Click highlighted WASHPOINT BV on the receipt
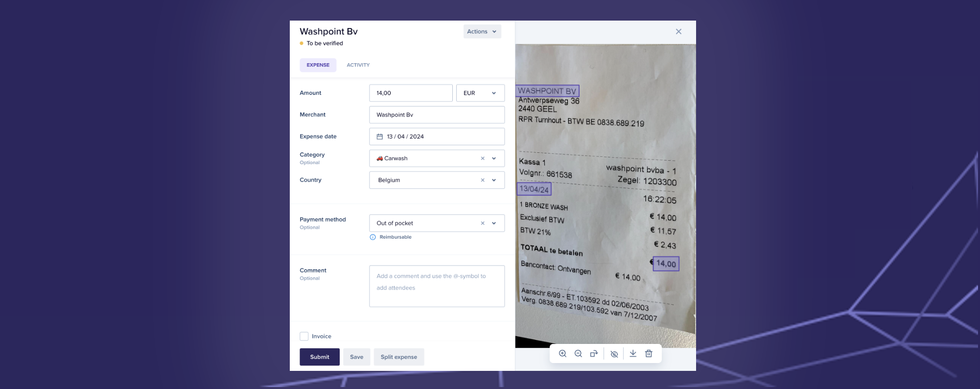The height and width of the screenshot is (389, 980). tap(547, 91)
